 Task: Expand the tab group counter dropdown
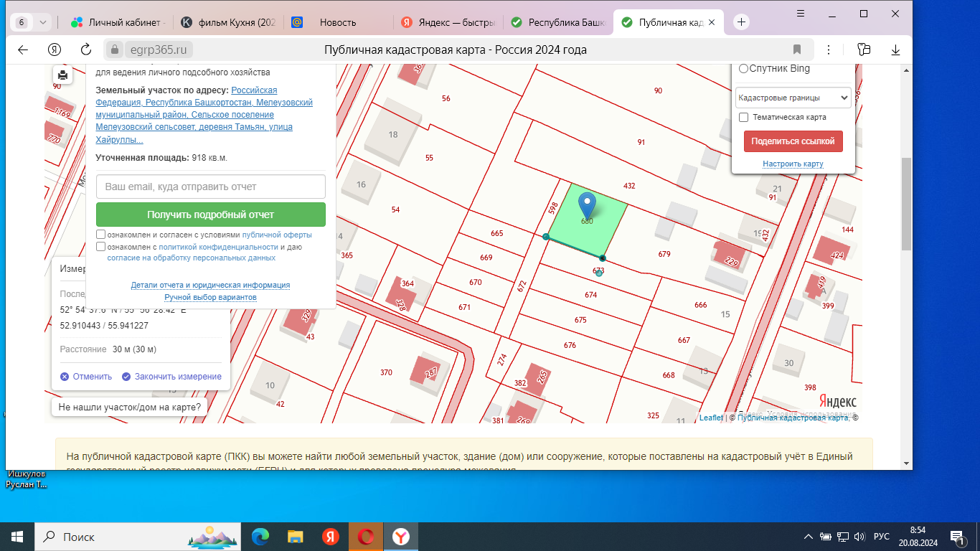[32, 22]
